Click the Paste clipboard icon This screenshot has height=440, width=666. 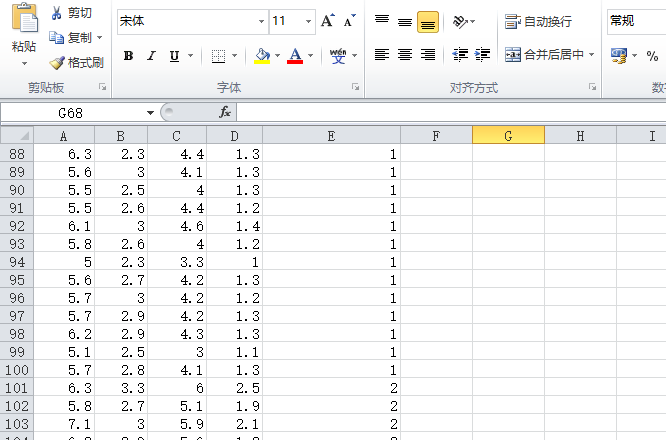24,18
